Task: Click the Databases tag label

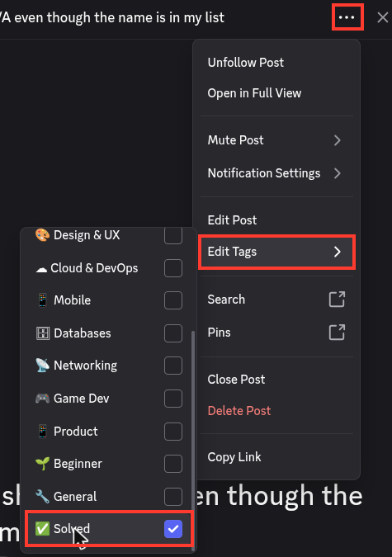Action: pyautogui.click(x=82, y=333)
